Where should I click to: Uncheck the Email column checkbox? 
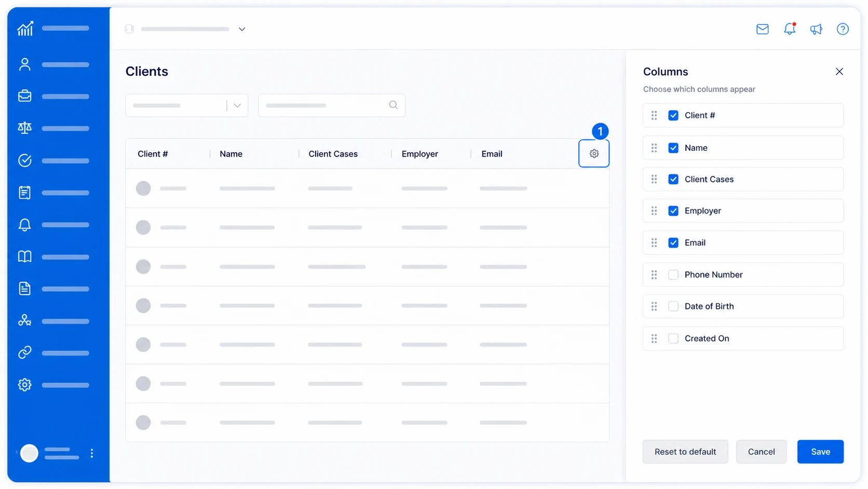tap(673, 243)
